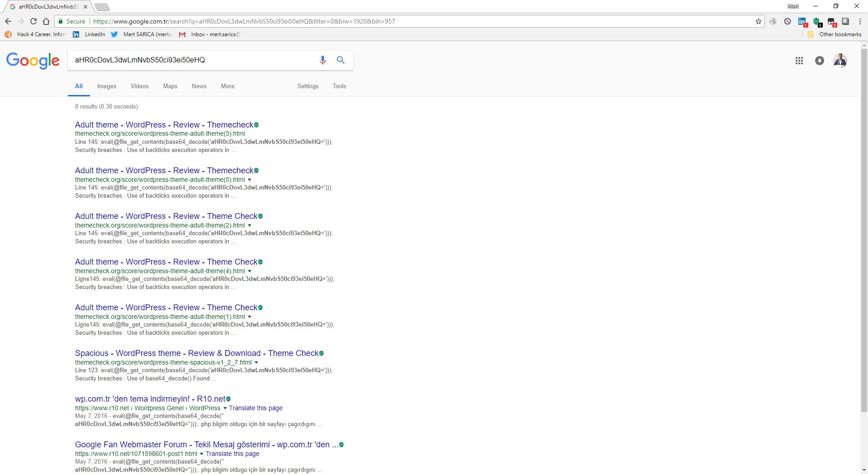The height and width of the screenshot is (474, 868).
Task: Click the grey S extension icon
Action: coord(845,21)
